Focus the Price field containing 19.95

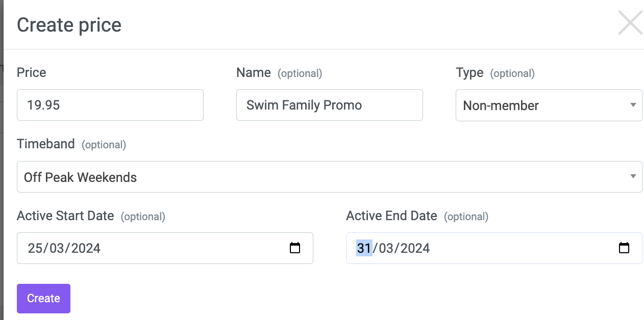tap(110, 105)
